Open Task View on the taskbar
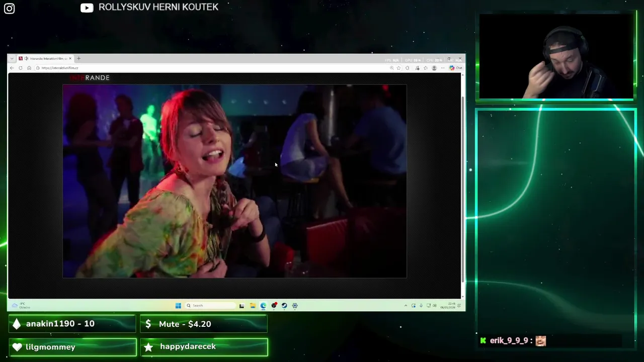 click(x=242, y=305)
